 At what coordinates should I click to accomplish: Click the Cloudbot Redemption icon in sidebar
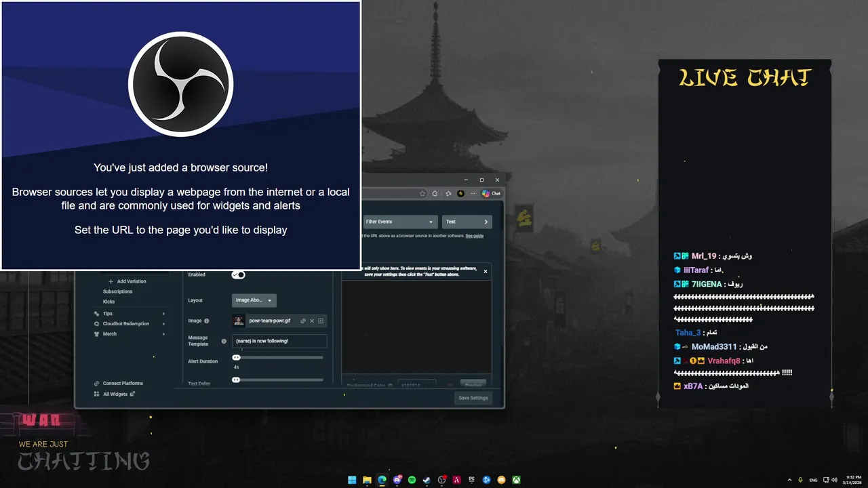click(x=96, y=324)
